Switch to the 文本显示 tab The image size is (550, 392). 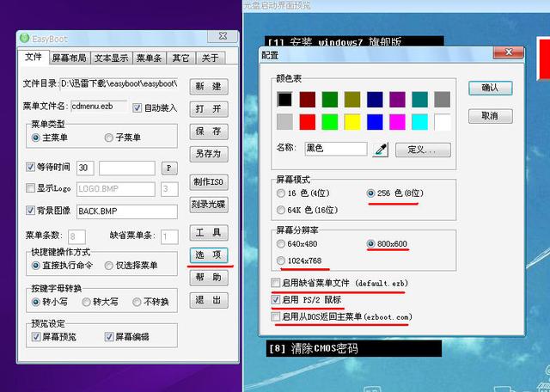(x=112, y=58)
